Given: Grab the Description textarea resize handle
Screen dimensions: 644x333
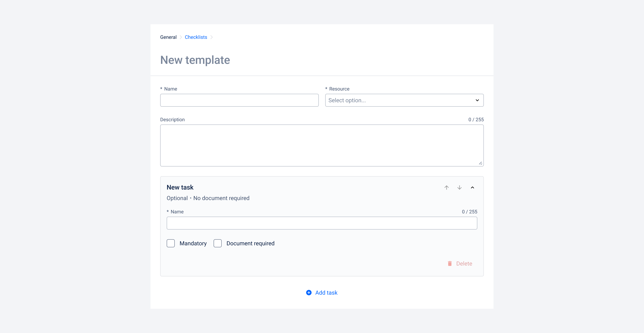Looking at the screenshot, I should pyautogui.click(x=481, y=163).
